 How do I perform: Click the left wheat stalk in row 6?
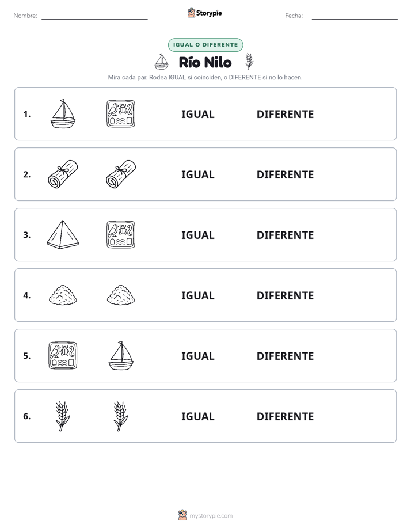click(x=63, y=416)
